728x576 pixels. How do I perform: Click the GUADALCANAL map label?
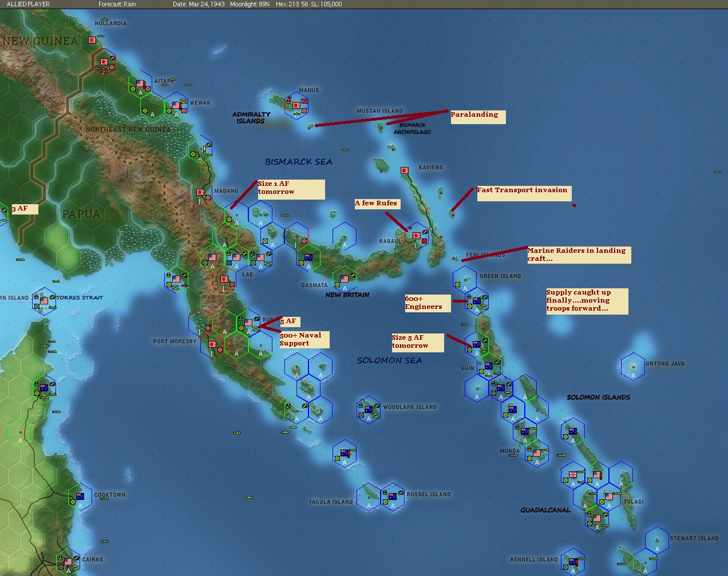[x=545, y=510]
